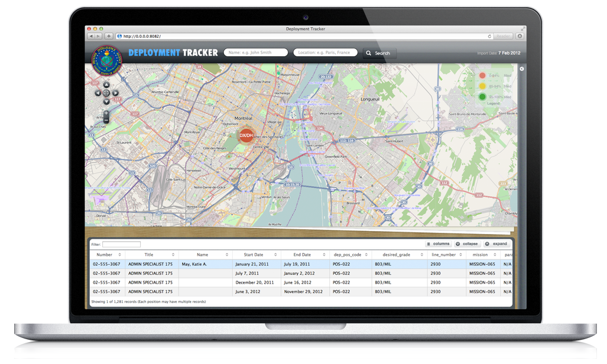Select the May, Katie A. table row
607x364 pixels.
tap(202, 264)
